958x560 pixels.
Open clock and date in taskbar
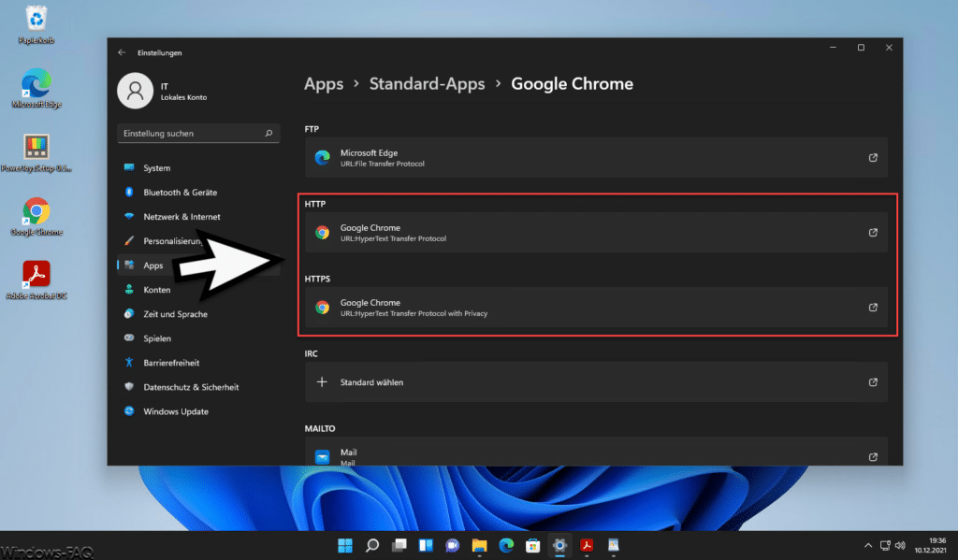930,545
